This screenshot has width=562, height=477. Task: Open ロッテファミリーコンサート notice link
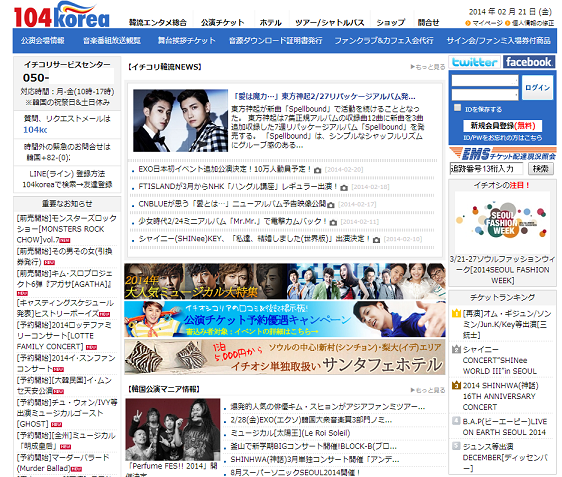(65, 336)
